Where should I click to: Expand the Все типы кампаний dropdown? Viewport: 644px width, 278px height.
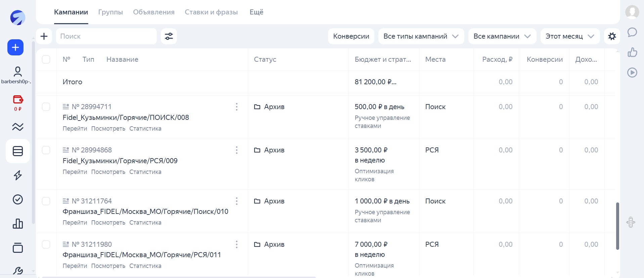point(421,36)
